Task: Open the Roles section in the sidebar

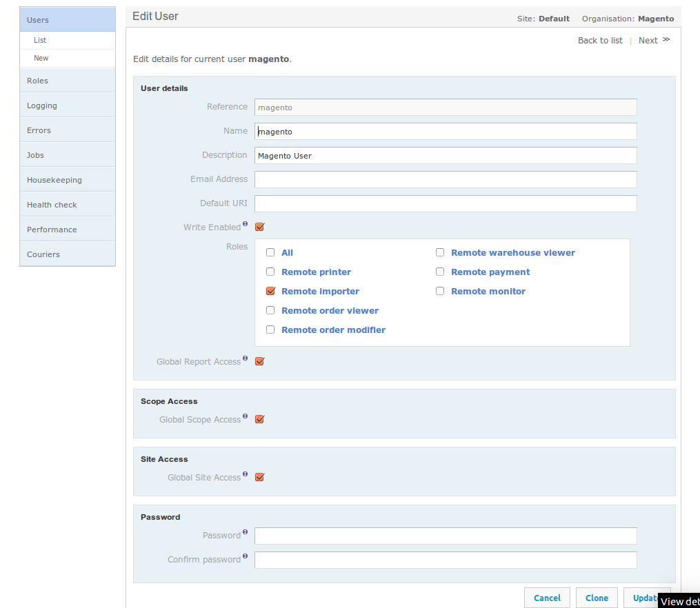Action: [x=36, y=81]
